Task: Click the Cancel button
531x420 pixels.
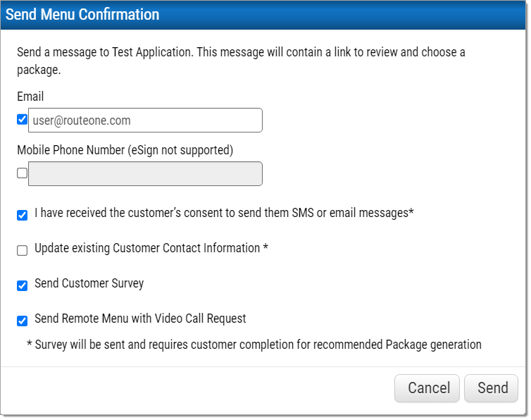Action: pyautogui.click(x=427, y=388)
